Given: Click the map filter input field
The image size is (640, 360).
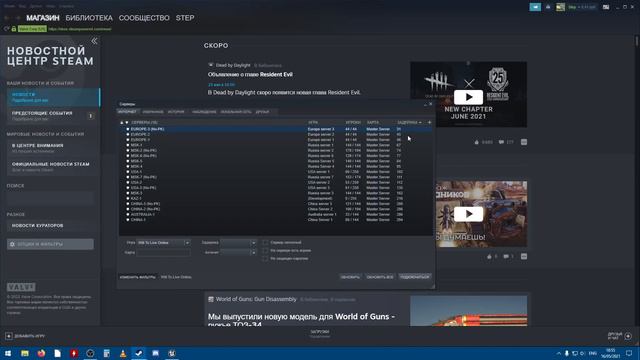Looking at the screenshot, I should click(163, 253).
